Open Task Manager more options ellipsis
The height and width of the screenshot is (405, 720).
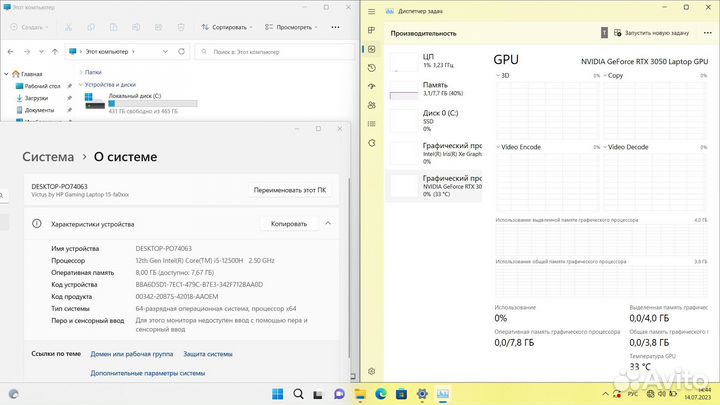[708, 33]
